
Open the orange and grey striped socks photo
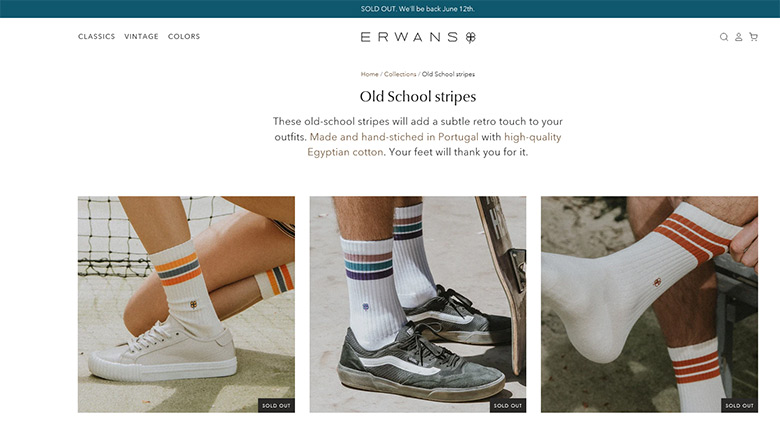186,304
